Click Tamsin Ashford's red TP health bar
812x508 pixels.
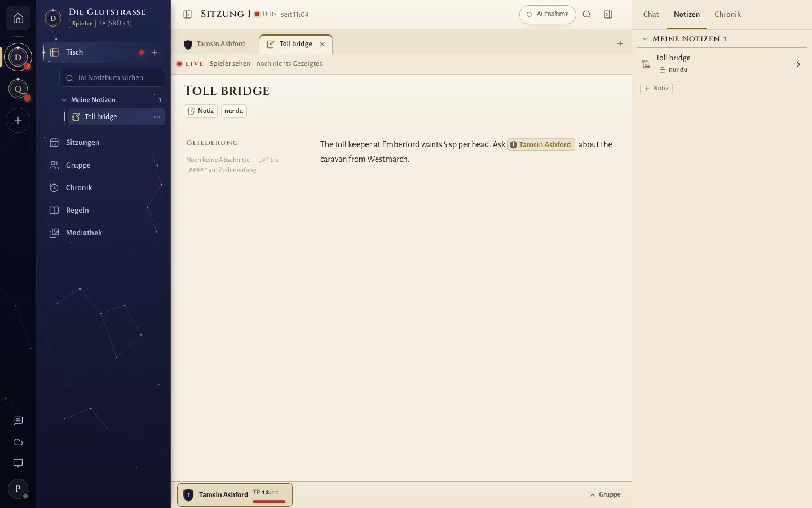pos(269,501)
